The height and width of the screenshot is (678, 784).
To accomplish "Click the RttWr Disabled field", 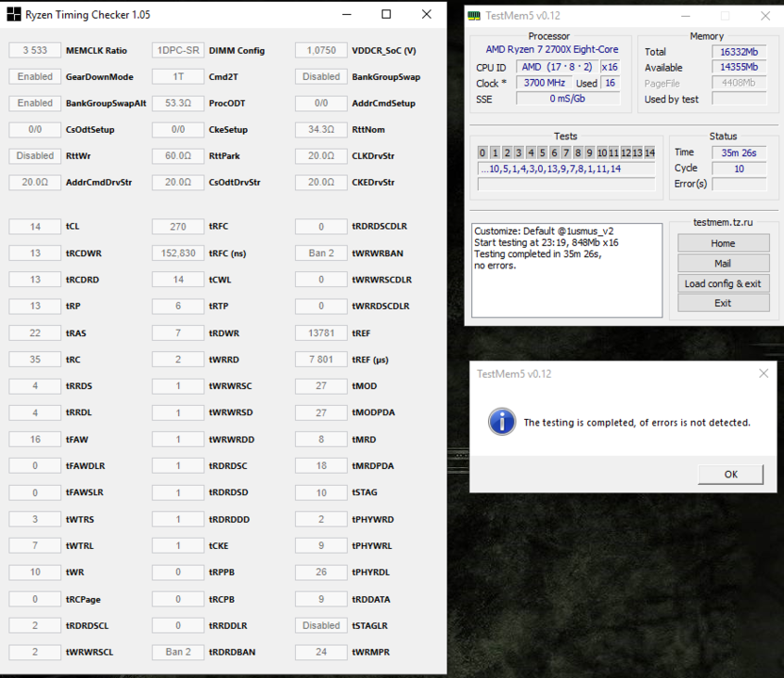I will click(35, 156).
